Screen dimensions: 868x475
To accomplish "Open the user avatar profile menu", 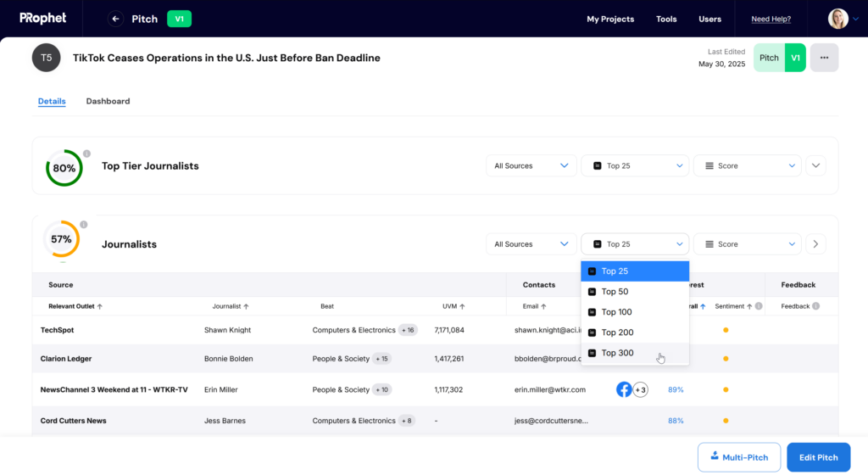I will click(x=837, y=19).
